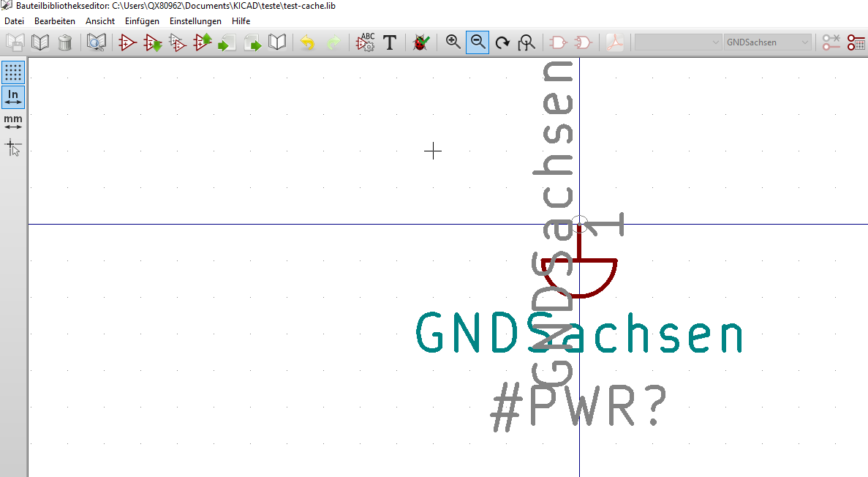
Task: Click the save current library icon
Action: (15, 42)
